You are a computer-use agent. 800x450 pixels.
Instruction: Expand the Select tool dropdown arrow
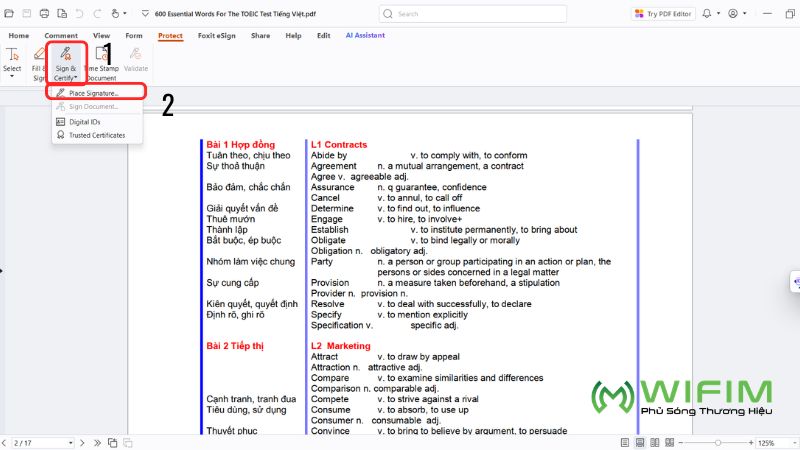[x=12, y=77]
